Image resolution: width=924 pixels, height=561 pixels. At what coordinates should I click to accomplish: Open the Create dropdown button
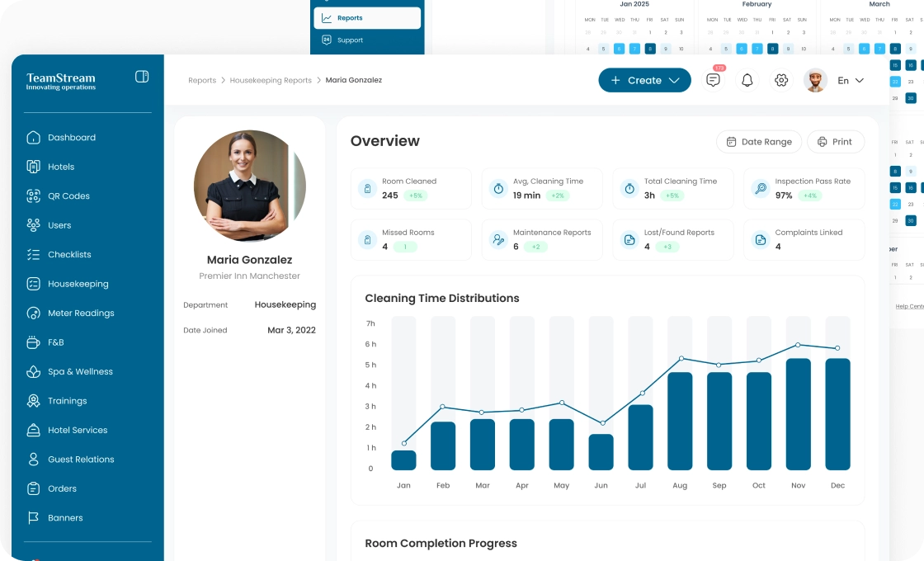coord(644,80)
